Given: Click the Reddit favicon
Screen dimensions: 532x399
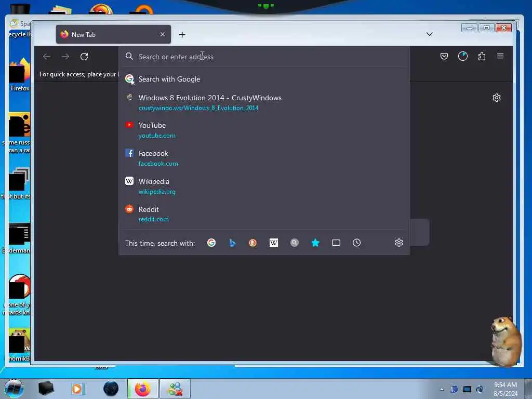Looking at the screenshot, I should tap(129, 209).
